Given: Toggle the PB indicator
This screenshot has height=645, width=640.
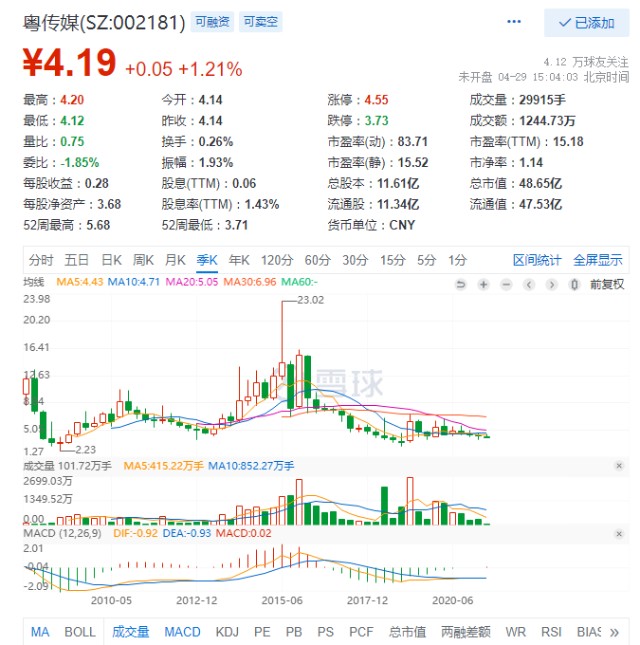Looking at the screenshot, I should point(294,632).
